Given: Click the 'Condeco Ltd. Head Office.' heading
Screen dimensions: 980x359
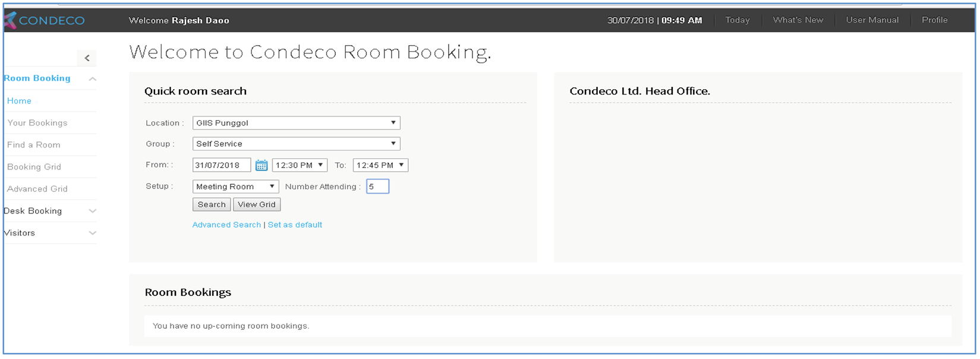Looking at the screenshot, I should point(640,91).
